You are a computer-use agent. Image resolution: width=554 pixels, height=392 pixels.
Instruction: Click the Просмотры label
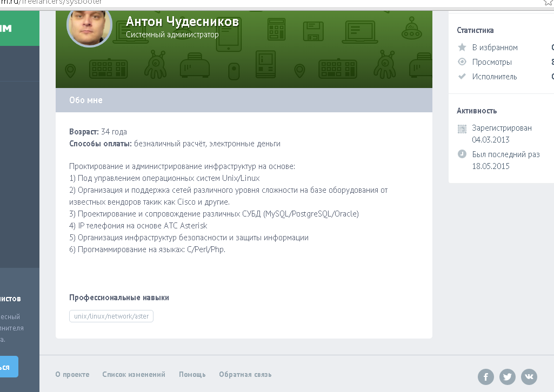492,62
